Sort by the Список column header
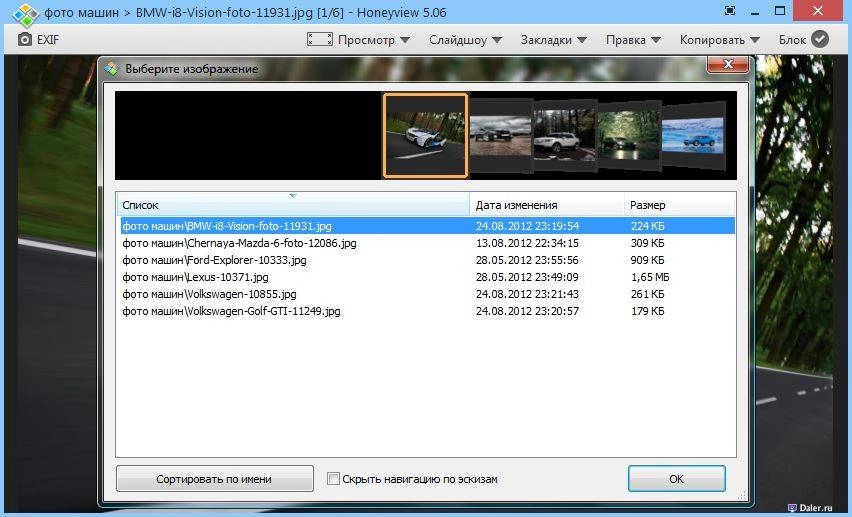Image resolution: width=852 pixels, height=517 pixels. tap(293, 205)
